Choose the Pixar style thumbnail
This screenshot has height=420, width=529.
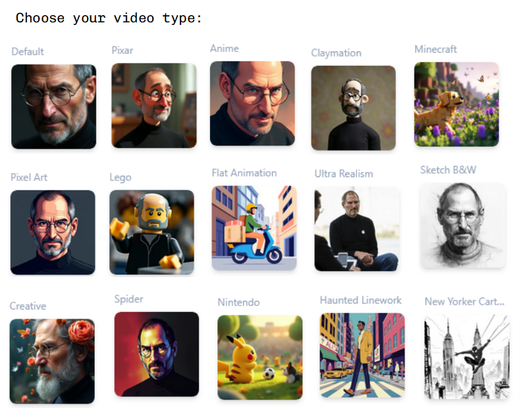tap(154, 105)
